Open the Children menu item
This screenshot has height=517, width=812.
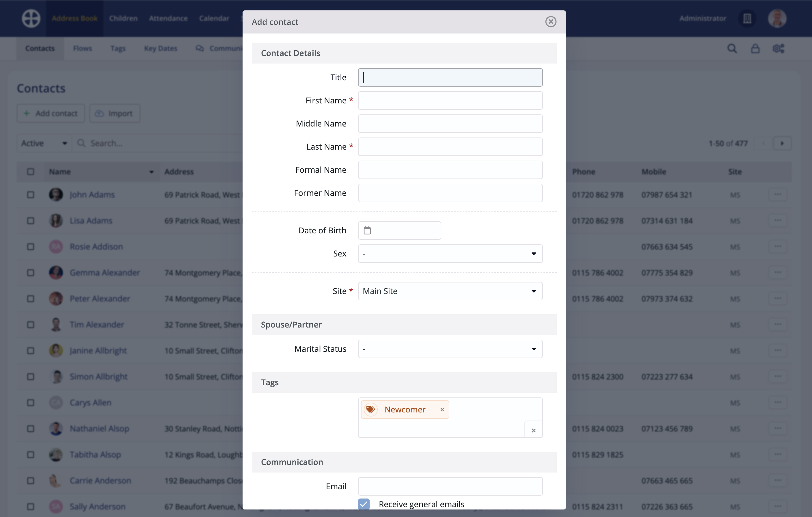click(123, 18)
